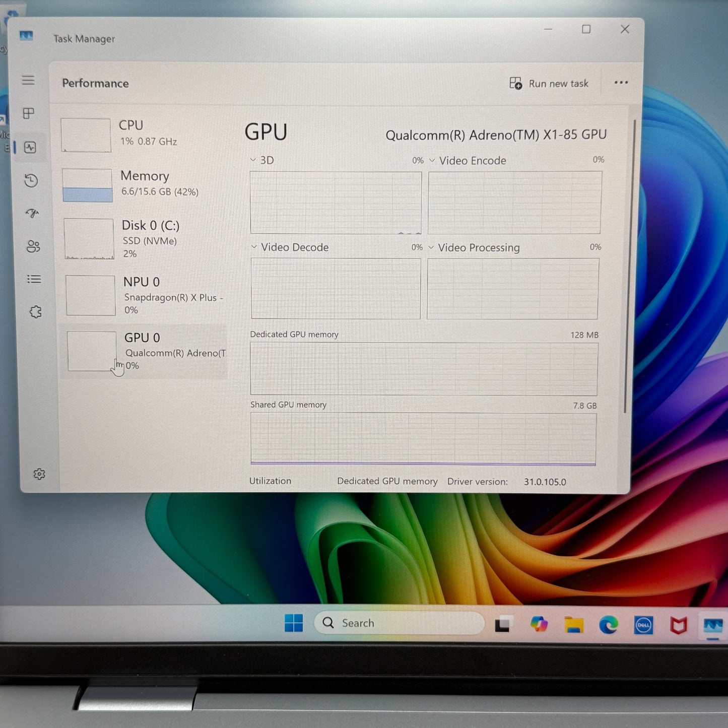Maximize the Task Manager window

586,29
